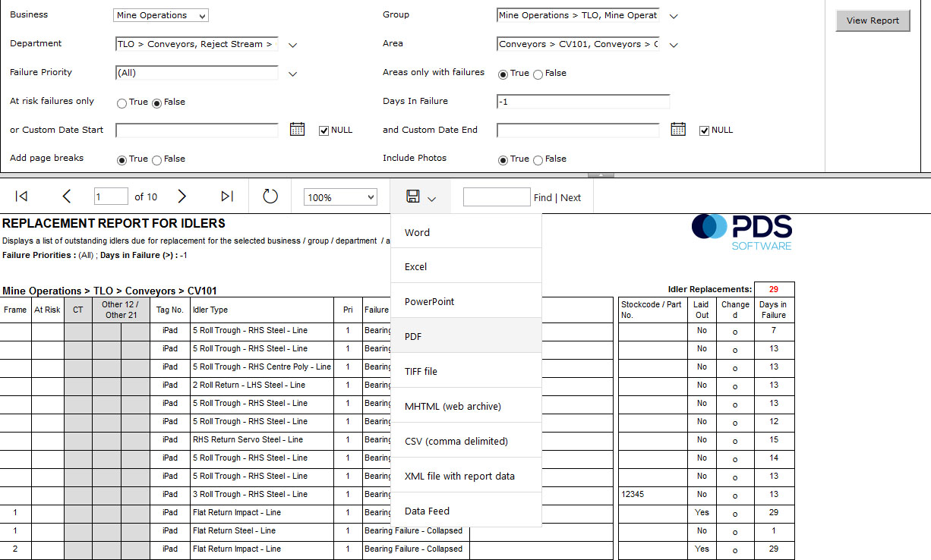Viewport: 931px width, 560px height.
Task: Expand the Department dropdown arrow
Action: click(x=292, y=46)
